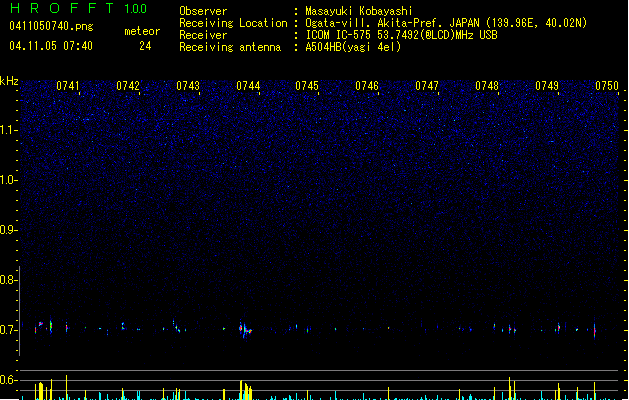This screenshot has height=400, width=629.
Task: Click the meteor echo cluster before 0741
Action: tap(43, 326)
